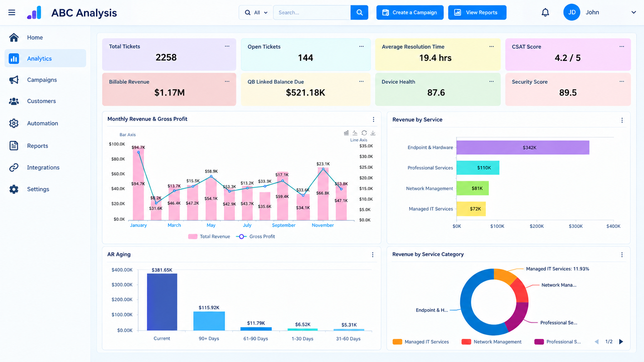Viewport: 644px width, 362px height.
Task: Open Revenue by Service kebab menu
Action: click(622, 120)
